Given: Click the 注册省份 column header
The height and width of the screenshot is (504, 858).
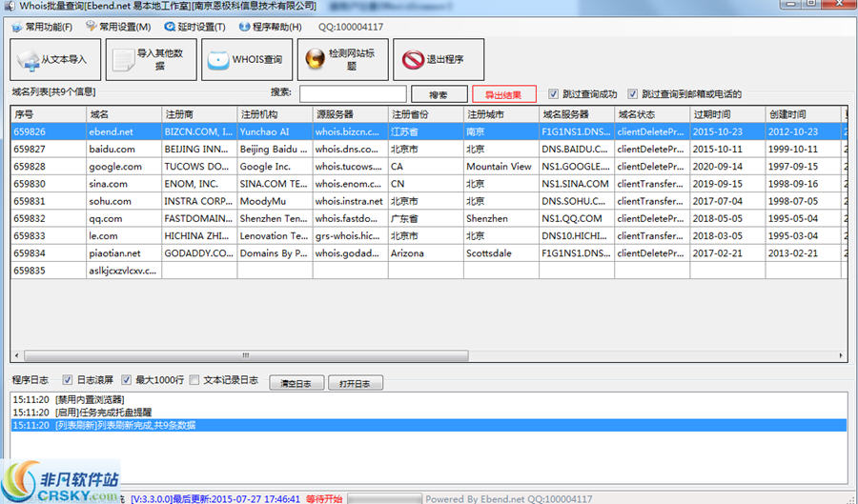Looking at the screenshot, I should pyautogui.click(x=426, y=114).
